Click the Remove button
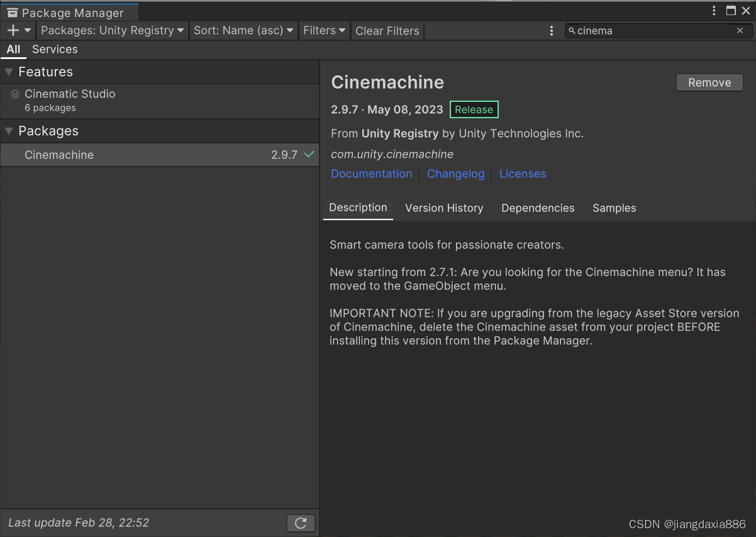Image resolution: width=756 pixels, height=537 pixels. pyautogui.click(x=709, y=82)
